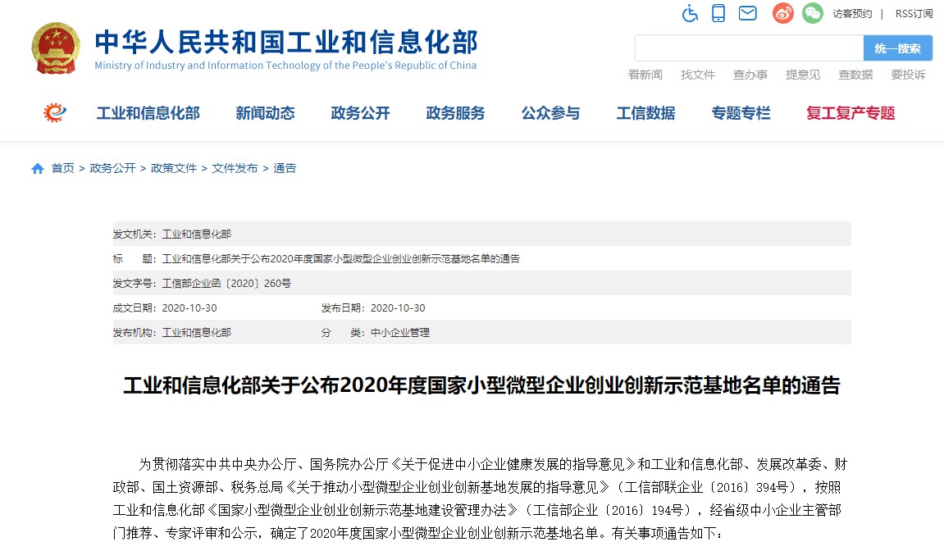Open the WeChat icon link
944x560 pixels.
pos(812,13)
